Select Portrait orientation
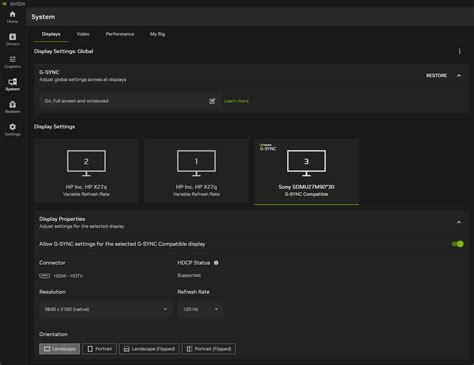474x365 pixels. 100,349
